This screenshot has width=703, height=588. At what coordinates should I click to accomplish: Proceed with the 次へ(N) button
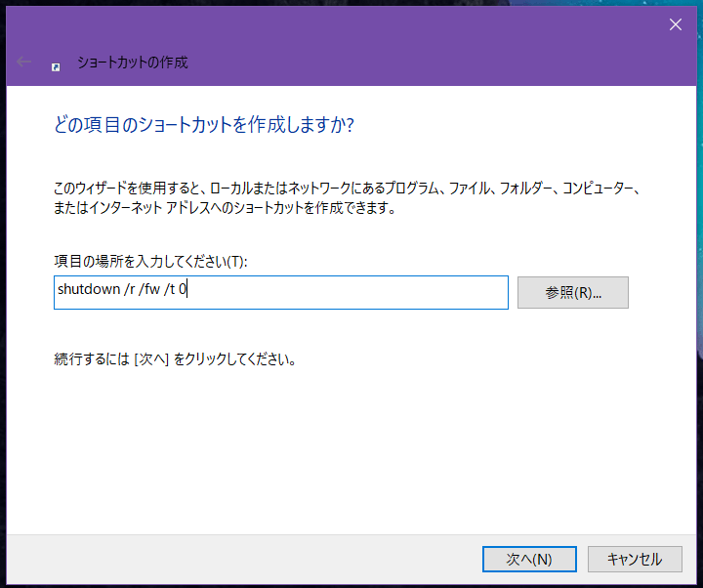pos(529,559)
